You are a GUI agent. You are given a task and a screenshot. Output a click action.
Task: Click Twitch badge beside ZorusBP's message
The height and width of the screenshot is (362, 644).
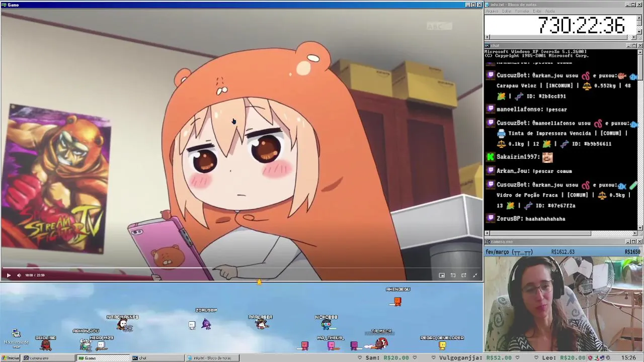[491, 219]
